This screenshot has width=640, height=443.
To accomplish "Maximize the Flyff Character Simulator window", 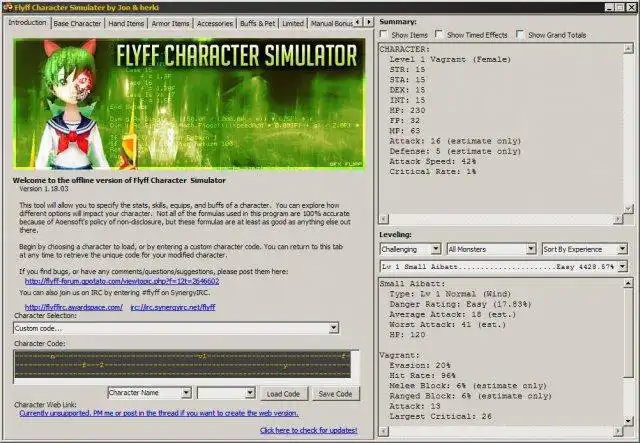I will click(x=620, y=7).
